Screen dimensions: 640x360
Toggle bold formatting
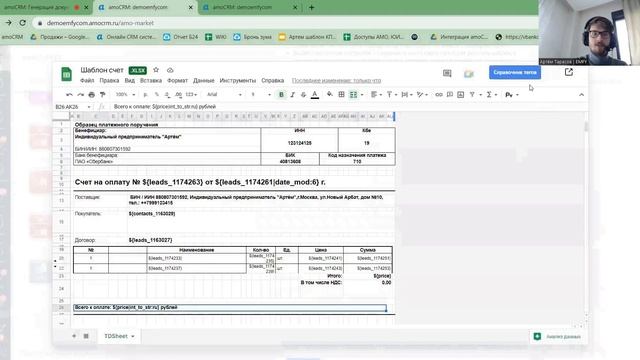(x=281, y=95)
